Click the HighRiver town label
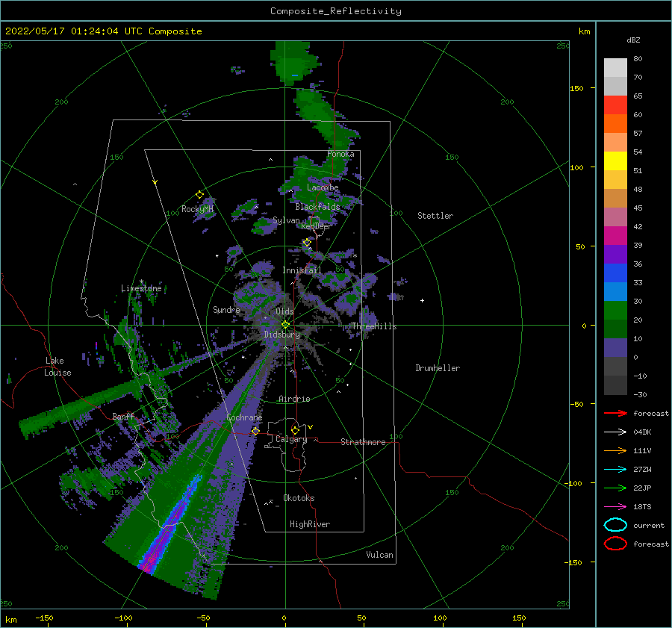Screen dimensions: 672x628 [310, 524]
